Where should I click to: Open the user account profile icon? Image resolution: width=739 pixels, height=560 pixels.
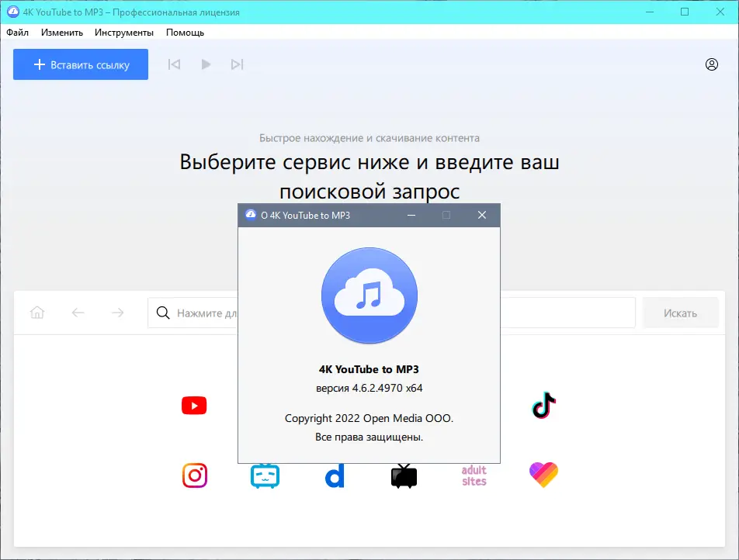[x=712, y=64]
